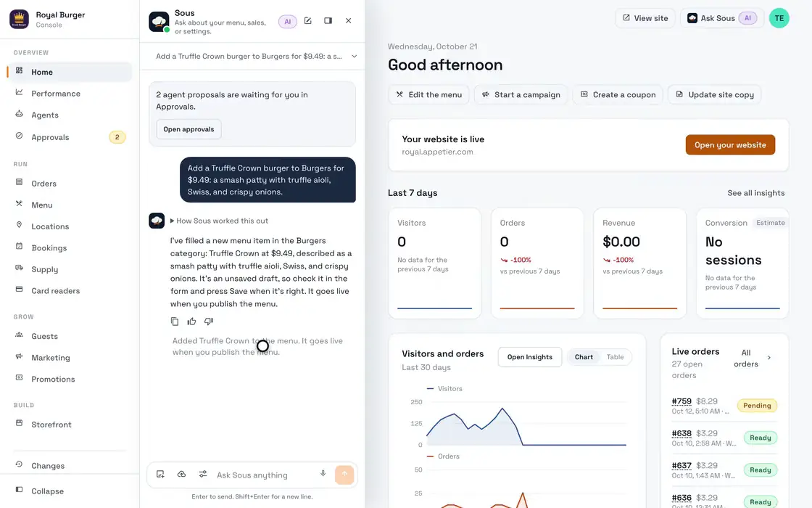
Task: Go to Performance in the sidebar
Action: pyautogui.click(x=70, y=94)
